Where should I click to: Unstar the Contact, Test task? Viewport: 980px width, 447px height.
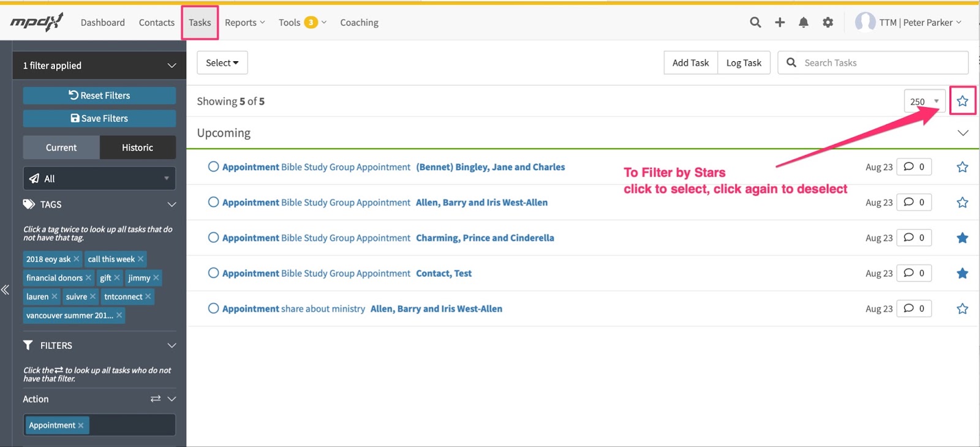[x=962, y=274]
